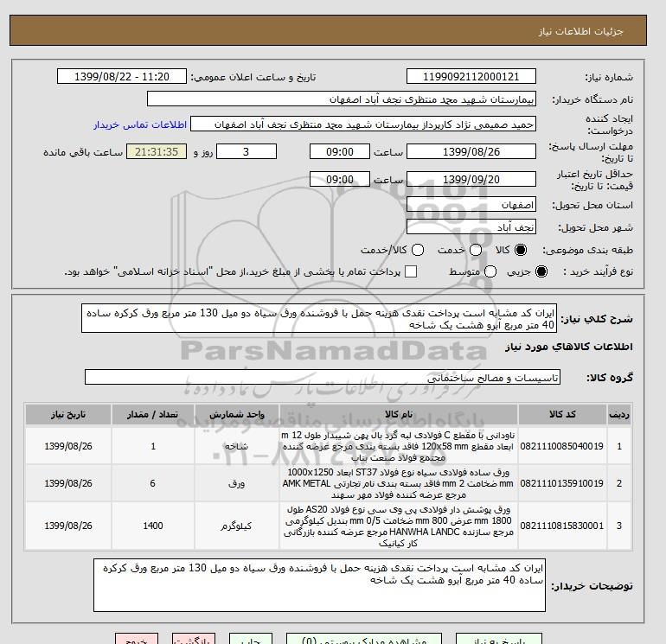The image size is (666, 644).
Task: Select the کالا radio button
Action: point(521,250)
